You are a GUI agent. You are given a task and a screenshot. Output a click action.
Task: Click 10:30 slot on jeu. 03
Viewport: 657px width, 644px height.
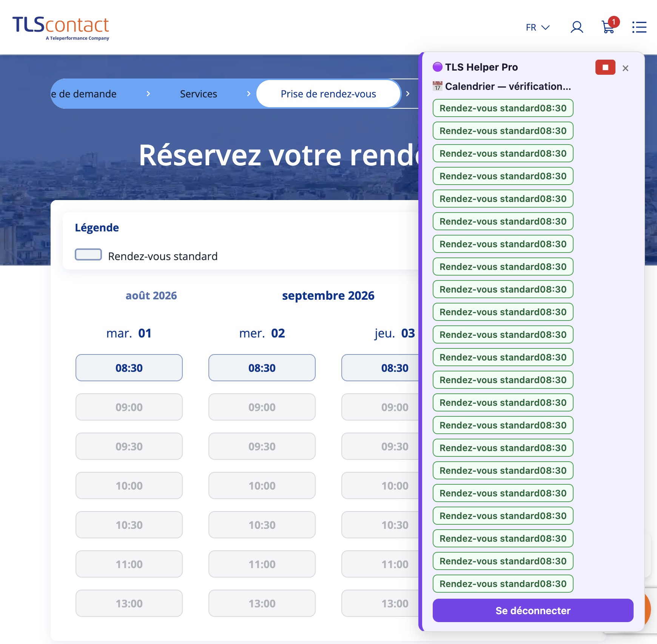(x=380, y=525)
